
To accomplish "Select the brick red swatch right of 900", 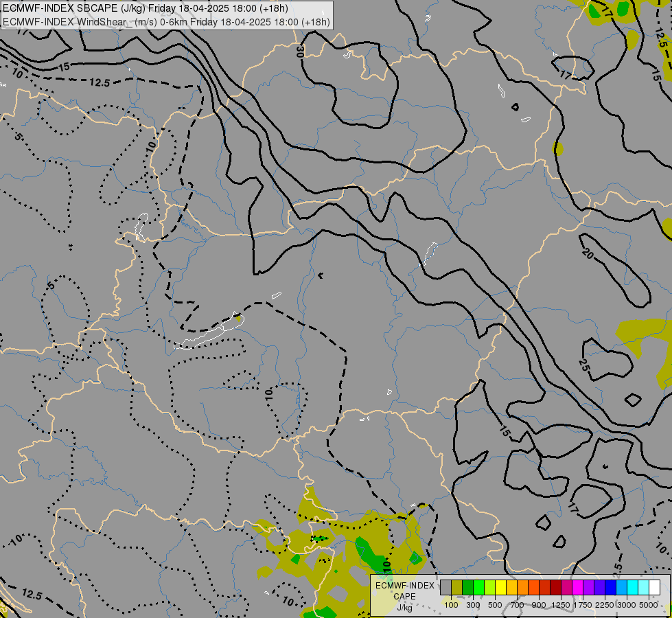I will point(545,588).
